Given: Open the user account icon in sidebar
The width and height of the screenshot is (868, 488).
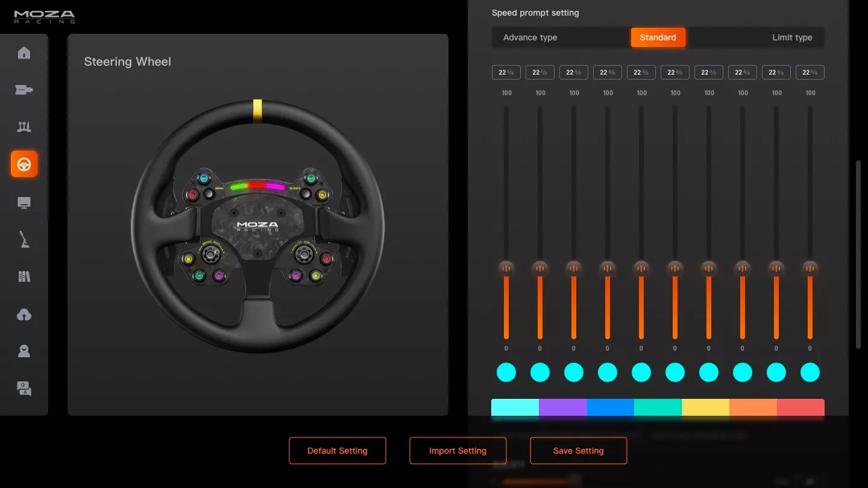Looking at the screenshot, I should point(24,351).
